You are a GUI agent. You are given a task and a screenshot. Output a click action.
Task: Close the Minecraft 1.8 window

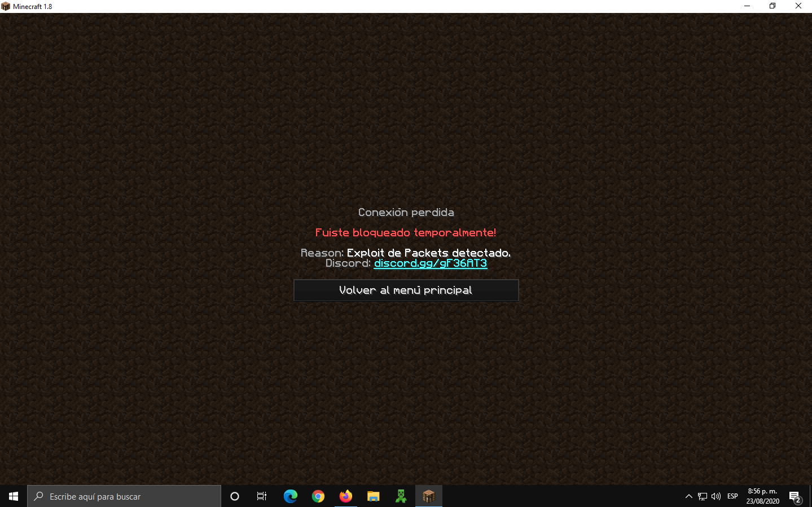[x=798, y=6]
